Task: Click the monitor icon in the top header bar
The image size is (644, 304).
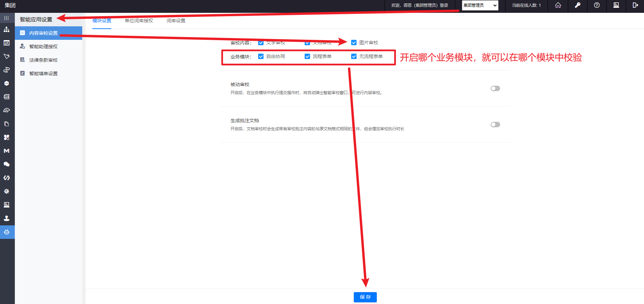Action: 616,5
